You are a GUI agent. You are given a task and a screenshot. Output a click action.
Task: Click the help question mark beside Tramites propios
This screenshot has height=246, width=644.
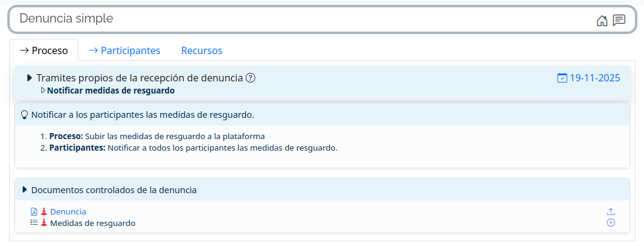tap(251, 78)
